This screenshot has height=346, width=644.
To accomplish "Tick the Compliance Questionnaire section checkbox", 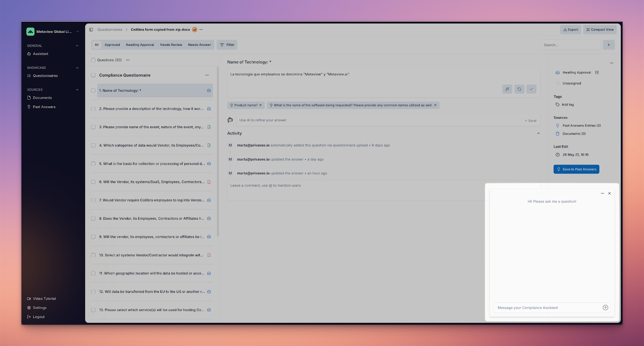I will tap(93, 75).
